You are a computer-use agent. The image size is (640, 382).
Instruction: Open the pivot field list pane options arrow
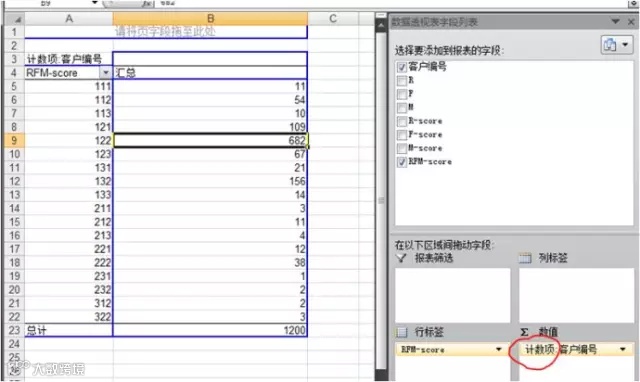pyautogui.click(x=615, y=21)
